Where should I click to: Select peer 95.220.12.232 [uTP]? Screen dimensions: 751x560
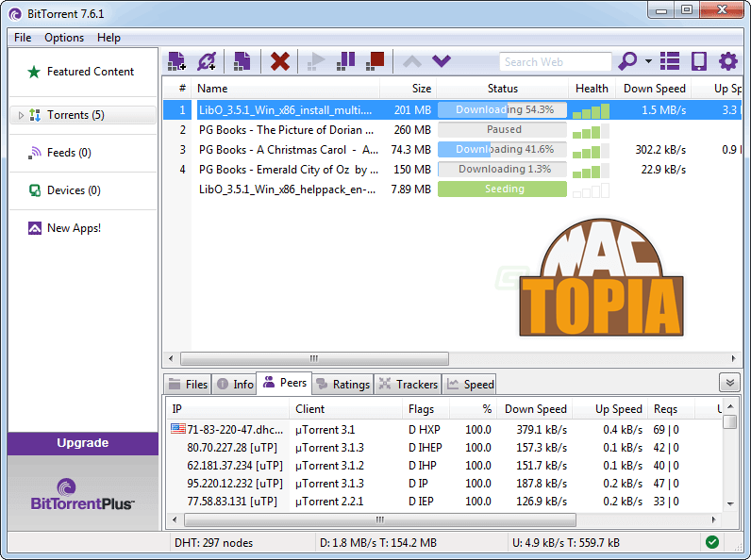click(444, 484)
